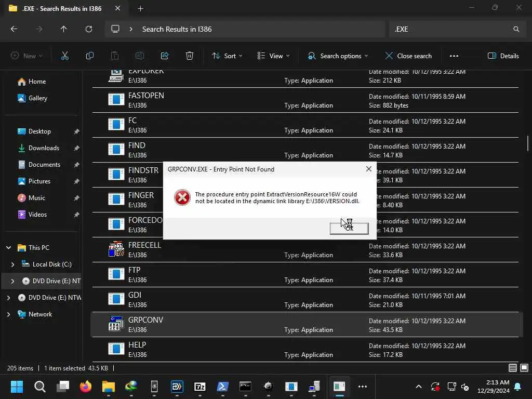Open taskbar overflow ellipsis

[x=362, y=387]
